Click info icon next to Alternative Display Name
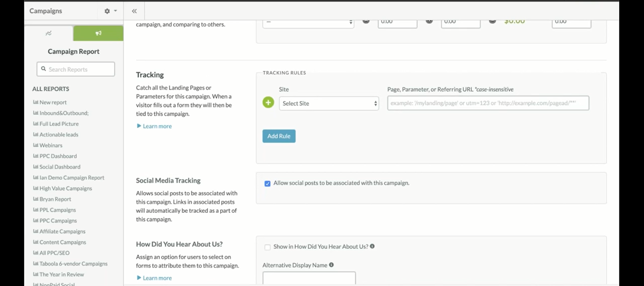This screenshot has height=286, width=644. pyautogui.click(x=331, y=265)
